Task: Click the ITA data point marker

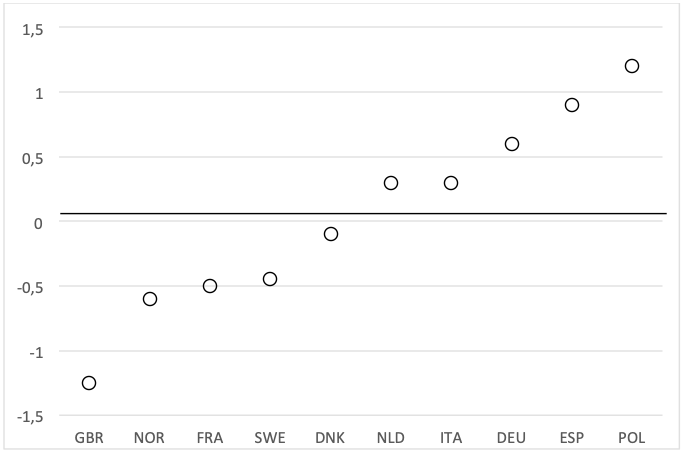Action: click(x=451, y=183)
